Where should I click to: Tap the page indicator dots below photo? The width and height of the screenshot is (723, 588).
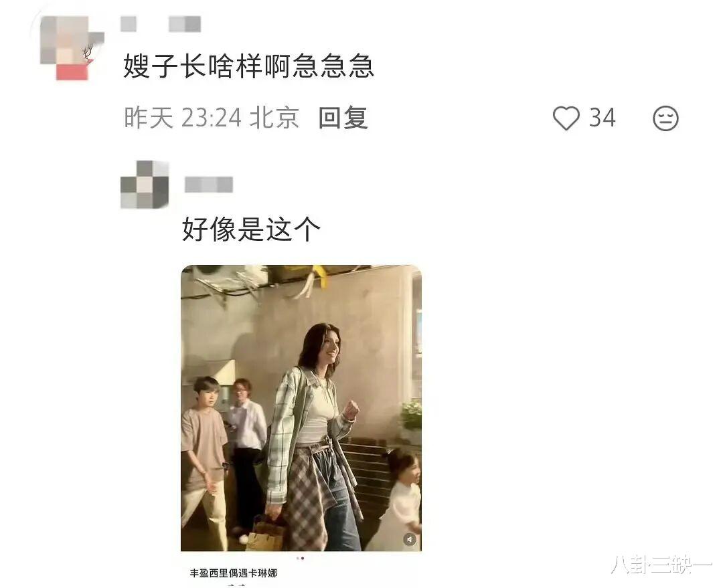coord(301,559)
